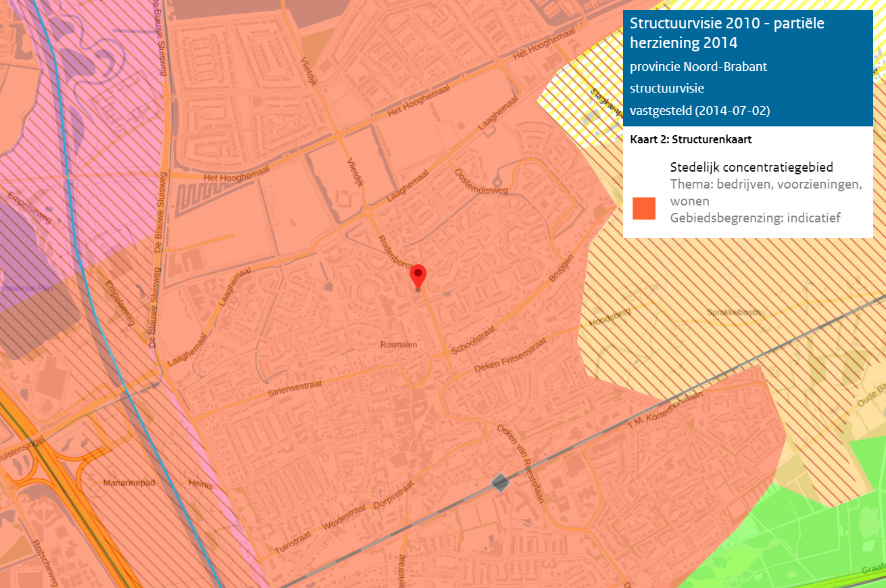Click the red location pin marker
This screenshot has height=588, width=886.
(x=419, y=277)
